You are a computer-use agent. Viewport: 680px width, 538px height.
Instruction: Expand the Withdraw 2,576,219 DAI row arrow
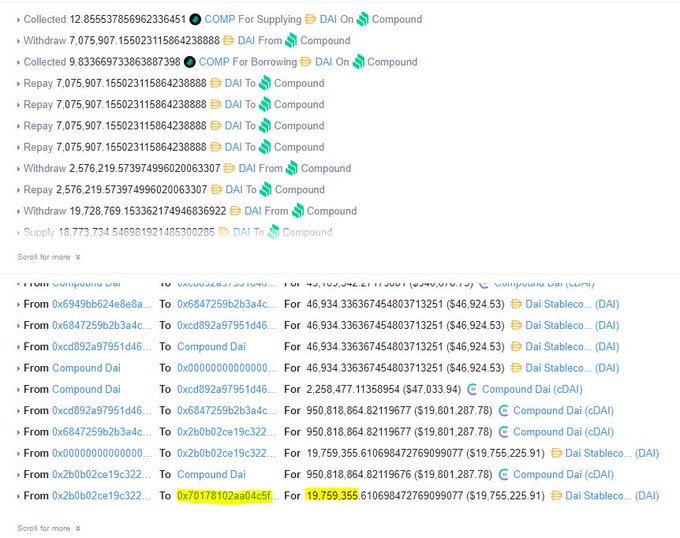click(x=18, y=169)
